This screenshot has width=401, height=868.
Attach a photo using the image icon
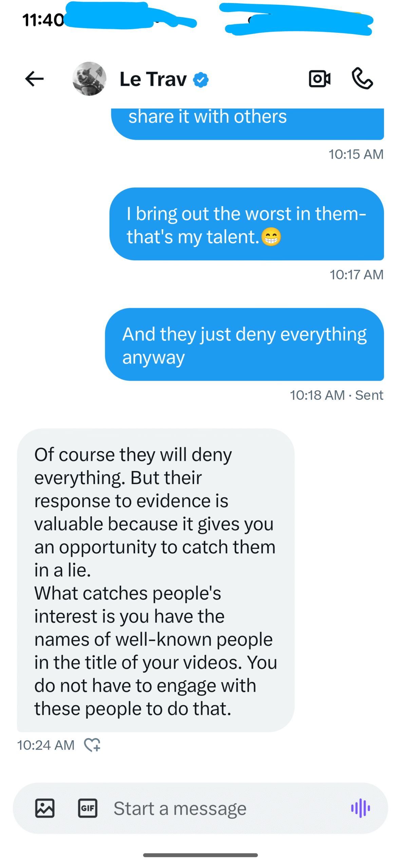coord(45,808)
